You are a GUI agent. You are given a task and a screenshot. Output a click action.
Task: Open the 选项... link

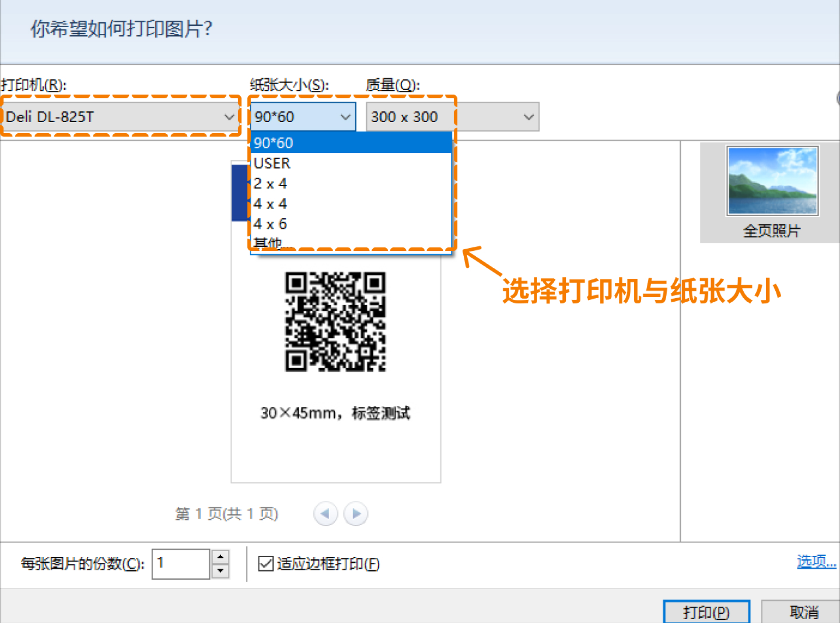tap(816, 561)
